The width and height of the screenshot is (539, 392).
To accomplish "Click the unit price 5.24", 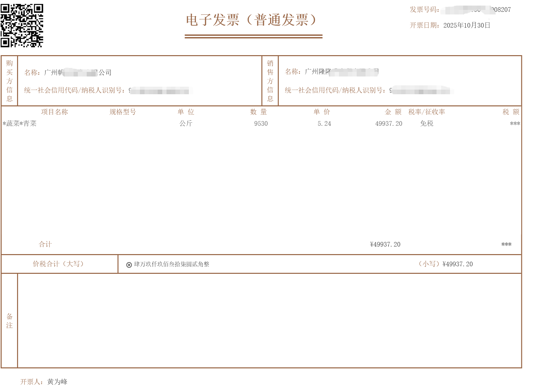I will 324,124.
